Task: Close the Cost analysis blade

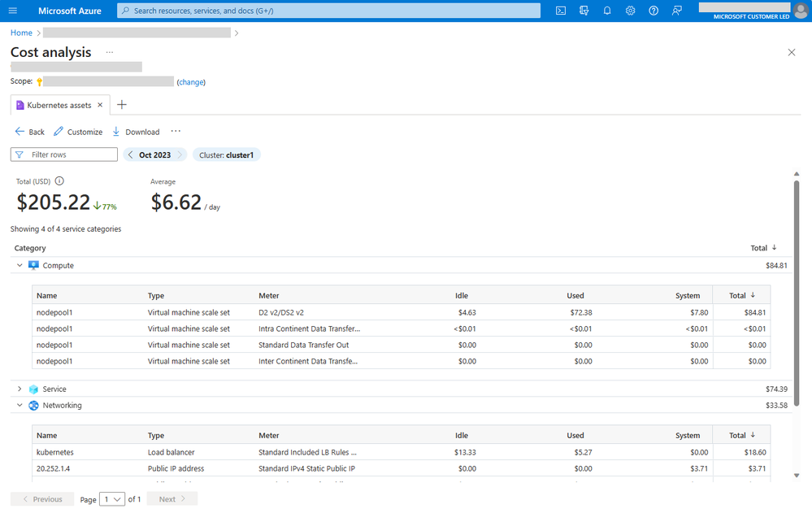Action: click(792, 52)
